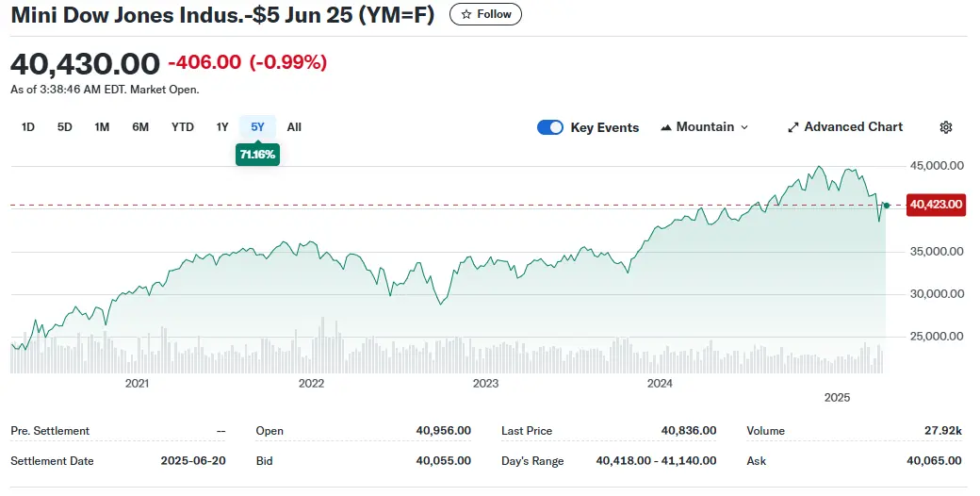Viewport: 980px width, 496px height.
Task: Select the 1M range tab
Action: coord(102,127)
